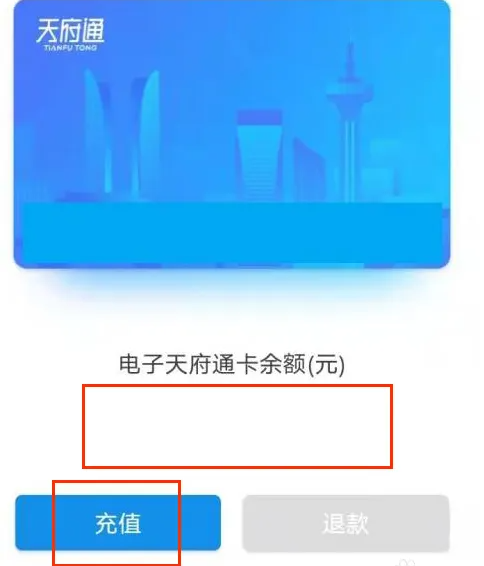Screen dimensions: 484x566
Task: Click the 天府通 logo on the card
Action: [x=70, y=31]
